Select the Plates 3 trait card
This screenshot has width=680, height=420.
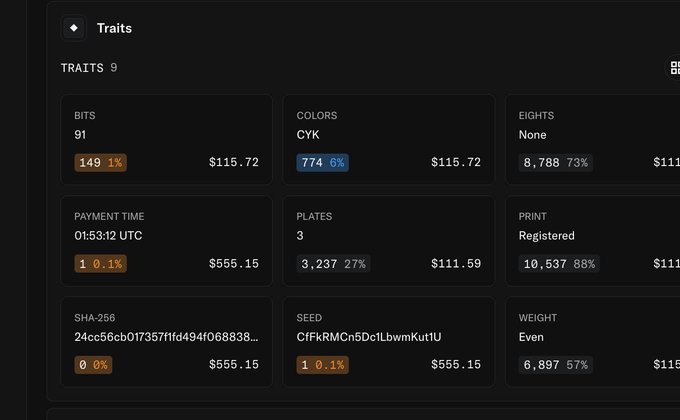[389, 241]
